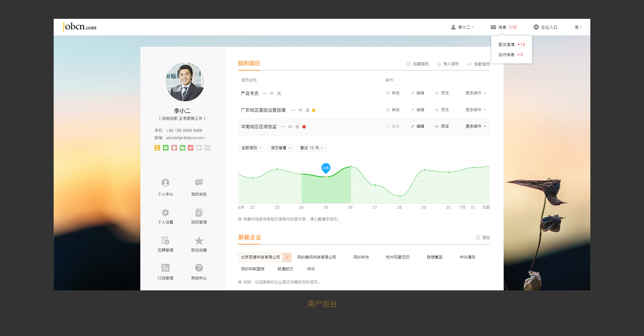Click the 创建简历 button
This screenshot has height=336, width=644.
pyautogui.click(x=418, y=64)
